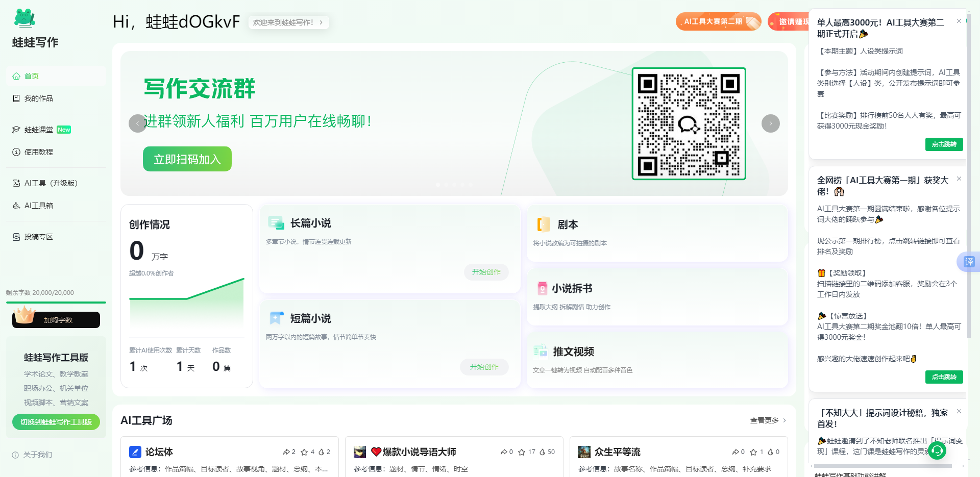
Task: Open 蛙蛙课堂 in the sidebar
Action: tap(39, 130)
